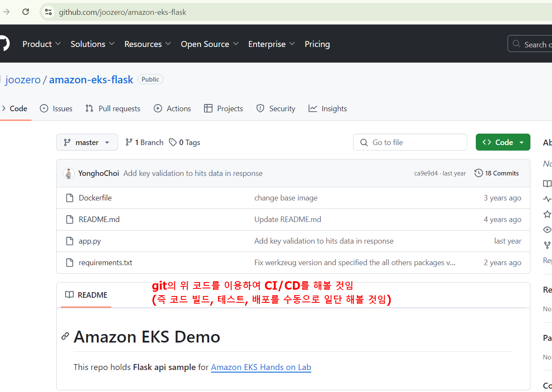The image size is (552, 392).
Task: Open the 'change base image' commit
Action: point(286,198)
